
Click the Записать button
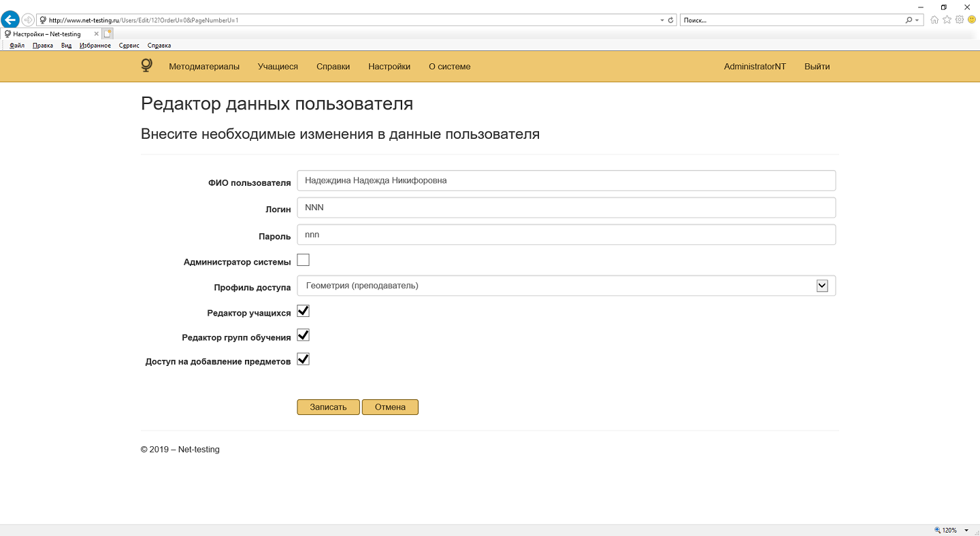point(328,407)
